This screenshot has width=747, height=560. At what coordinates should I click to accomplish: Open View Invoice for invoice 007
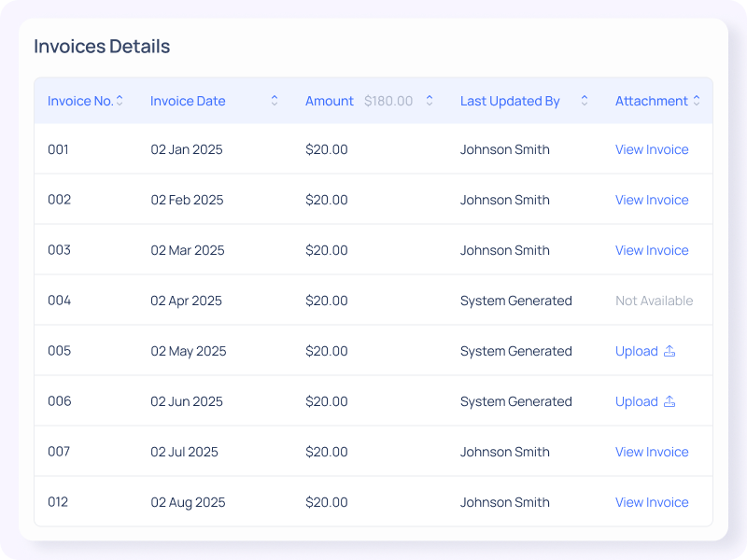652,453
